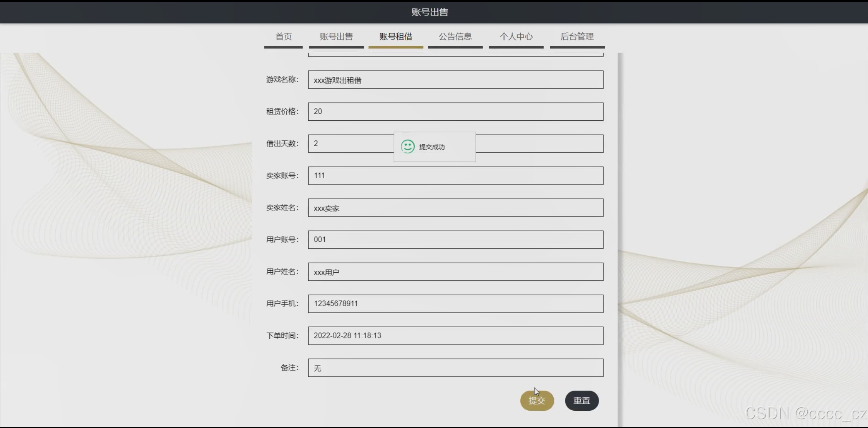Click the 用户姓名 input field
Image resolution: width=868 pixels, height=428 pixels.
pyautogui.click(x=455, y=272)
